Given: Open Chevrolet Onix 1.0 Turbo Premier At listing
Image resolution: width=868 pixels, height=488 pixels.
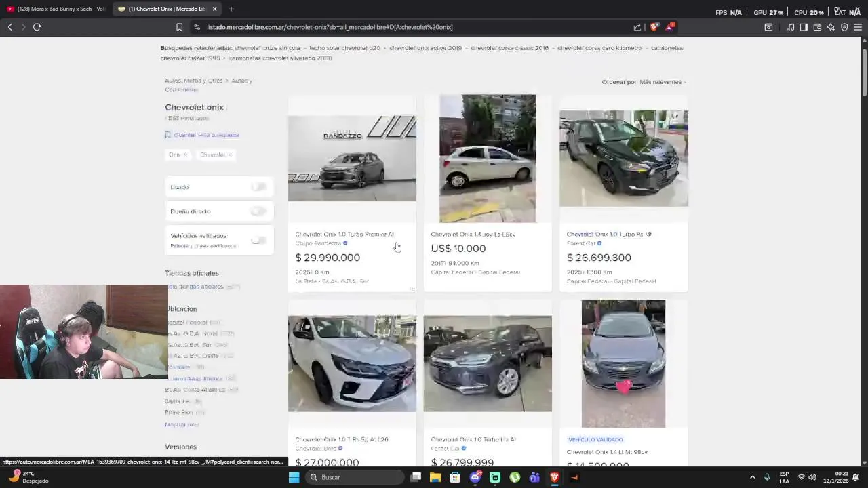Looking at the screenshot, I should click(x=344, y=235).
